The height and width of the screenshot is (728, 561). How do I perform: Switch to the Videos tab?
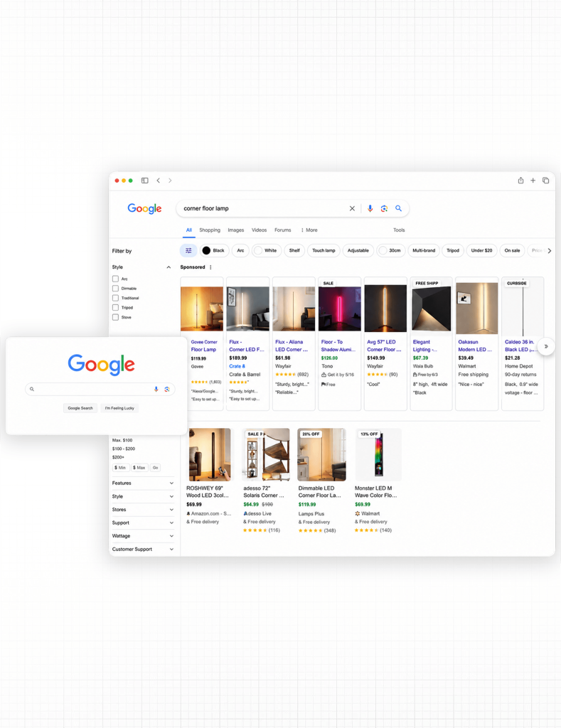(259, 230)
